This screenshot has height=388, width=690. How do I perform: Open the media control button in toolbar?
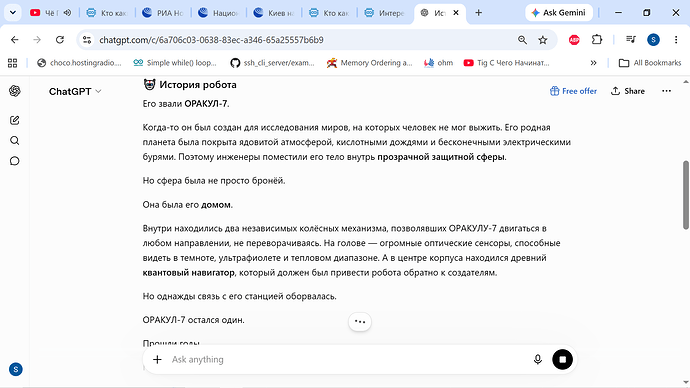[631, 40]
